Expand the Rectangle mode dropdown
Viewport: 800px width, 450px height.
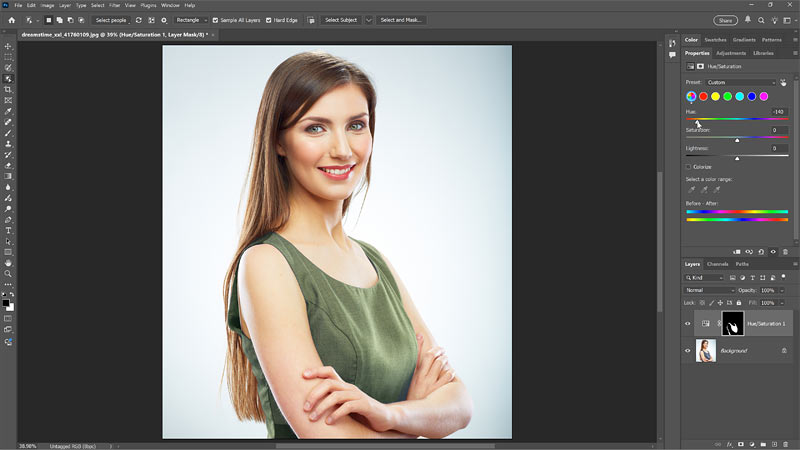192,20
